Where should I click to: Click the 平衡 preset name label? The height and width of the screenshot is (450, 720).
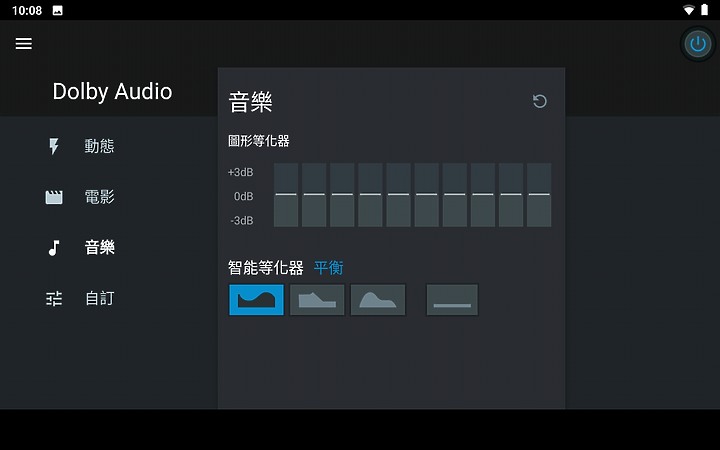[328, 268]
